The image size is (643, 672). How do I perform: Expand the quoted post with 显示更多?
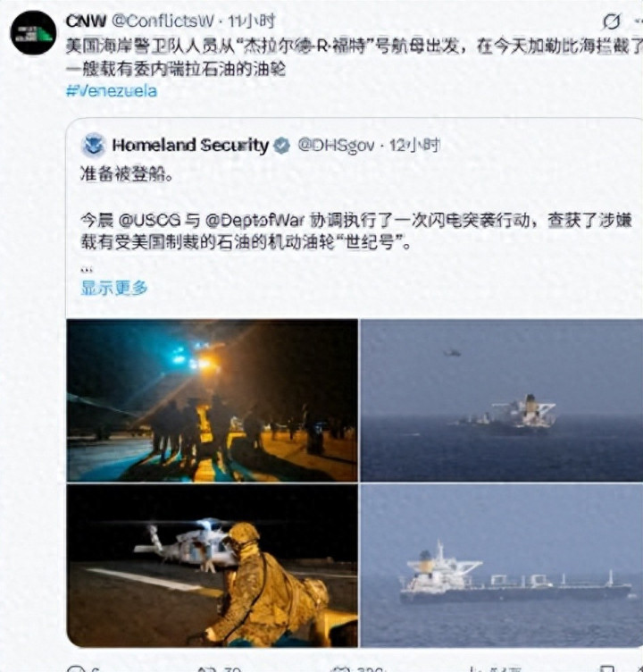point(114,288)
